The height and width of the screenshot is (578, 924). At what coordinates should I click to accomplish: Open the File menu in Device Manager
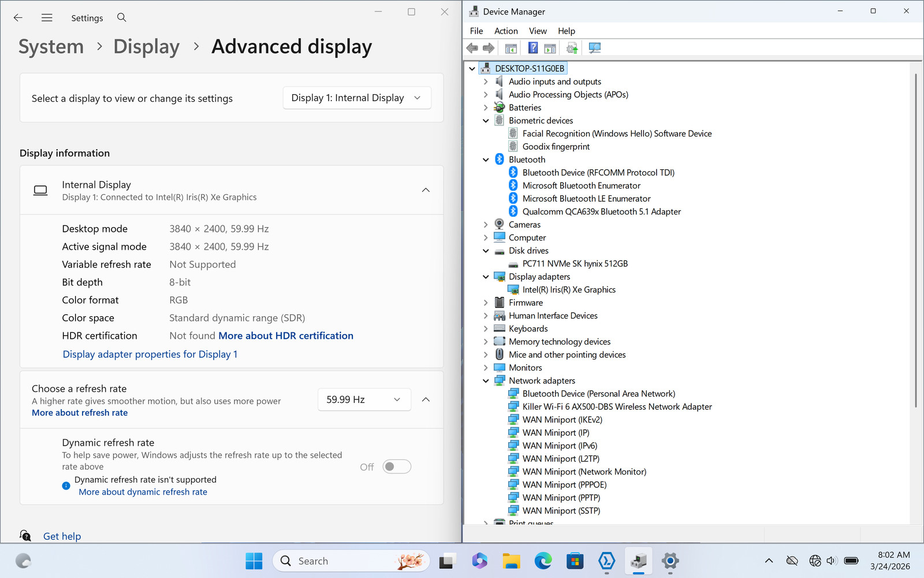click(x=476, y=31)
